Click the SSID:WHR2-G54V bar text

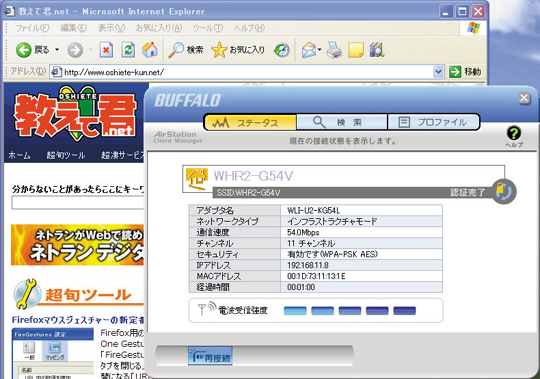tap(248, 193)
